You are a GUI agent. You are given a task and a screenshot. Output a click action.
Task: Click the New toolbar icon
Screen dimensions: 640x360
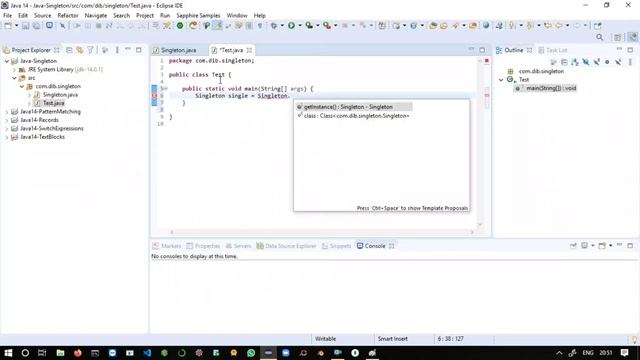pyautogui.click(x=8, y=26)
